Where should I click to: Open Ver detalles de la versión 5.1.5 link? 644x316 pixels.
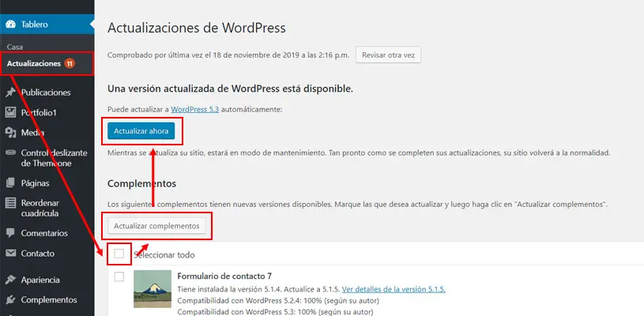pyautogui.click(x=394, y=289)
